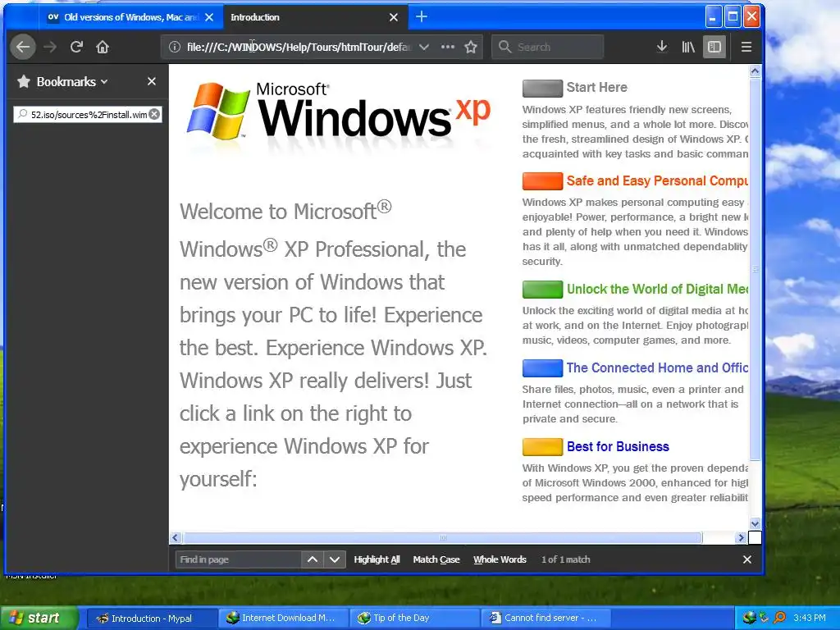Click the forward navigation arrow
Screen dimensions: 840x630
pyautogui.click(x=50, y=47)
